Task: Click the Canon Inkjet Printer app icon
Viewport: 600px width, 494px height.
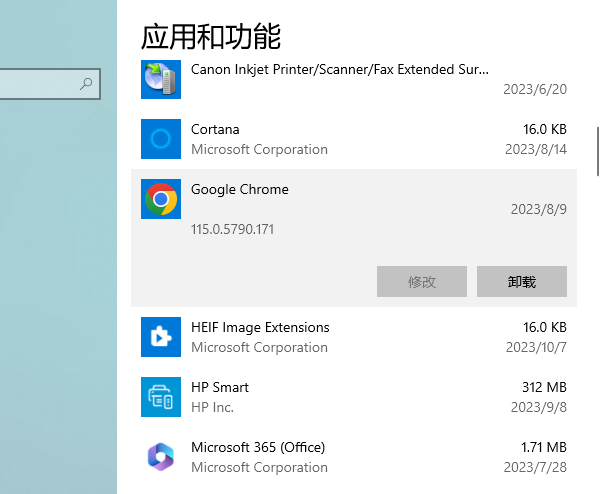Action: point(161,79)
